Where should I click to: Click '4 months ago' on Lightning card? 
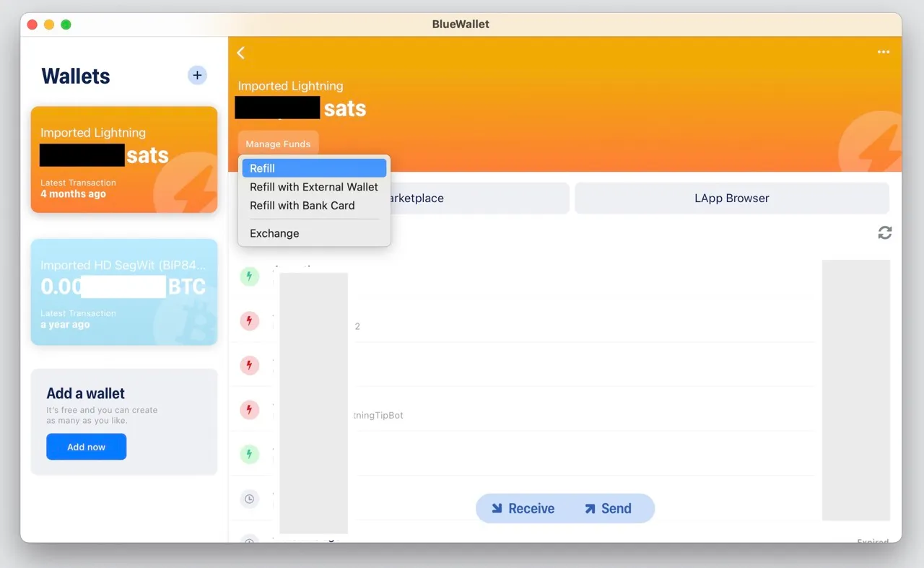(x=73, y=193)
